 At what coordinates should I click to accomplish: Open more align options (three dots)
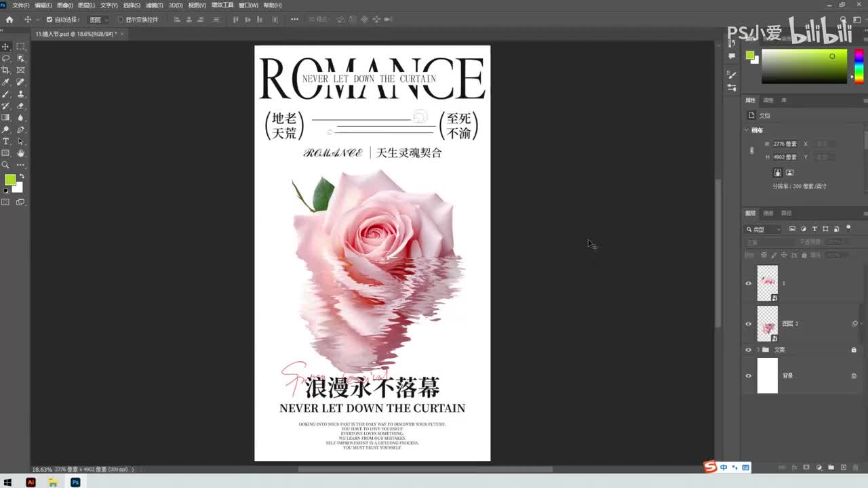pyautogui.click(x=294, y=20)
